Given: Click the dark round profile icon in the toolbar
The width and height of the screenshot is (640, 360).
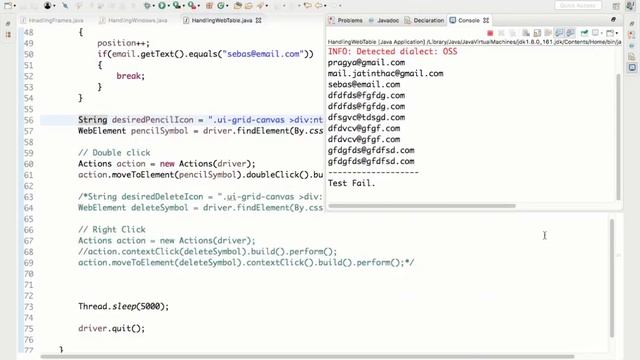Looking at the screenshot, I should [x=47, y=6].
